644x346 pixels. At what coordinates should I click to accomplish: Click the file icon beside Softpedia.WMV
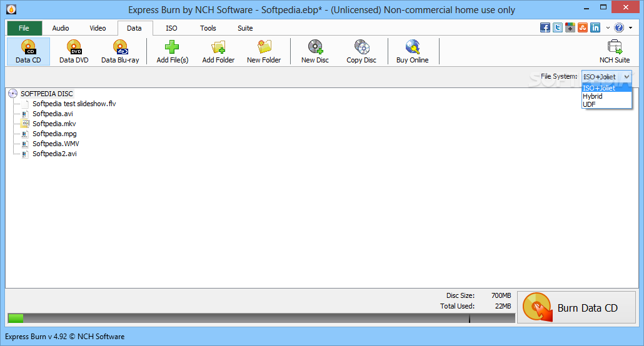click(24, 144)
